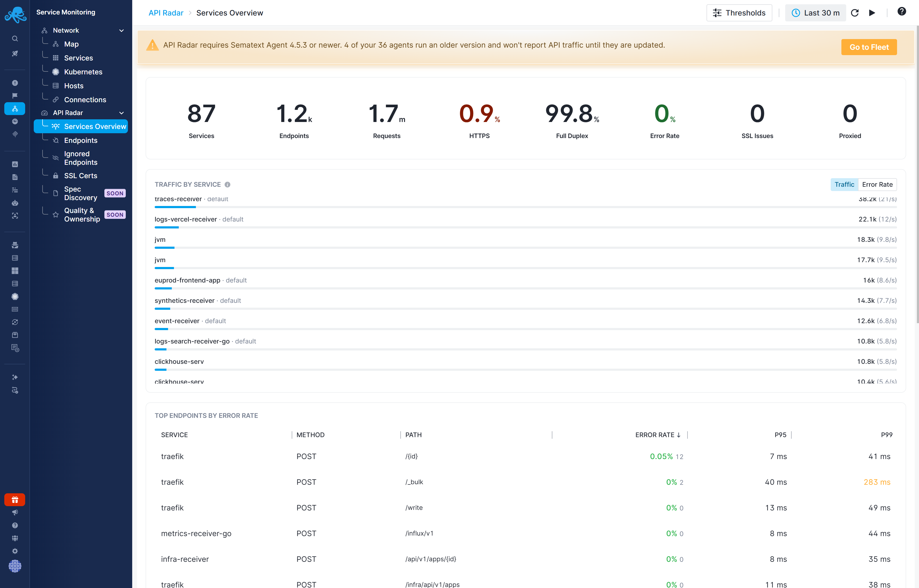Switch the chart to Error Rate

click(877, 184)
